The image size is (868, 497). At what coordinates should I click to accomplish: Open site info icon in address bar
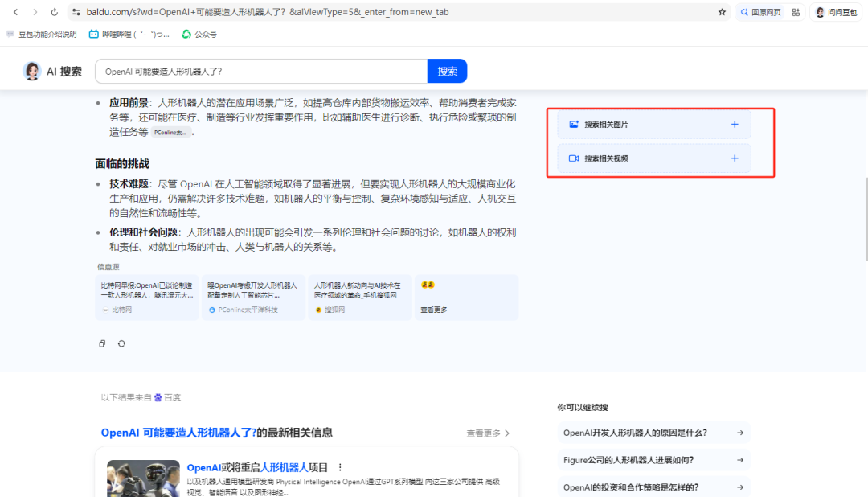pos(76,11)
